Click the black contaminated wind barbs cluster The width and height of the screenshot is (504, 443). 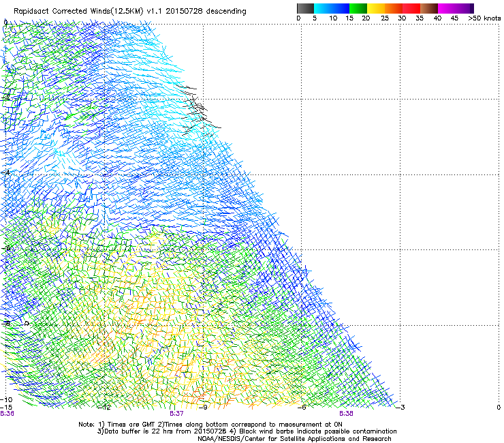198,109
